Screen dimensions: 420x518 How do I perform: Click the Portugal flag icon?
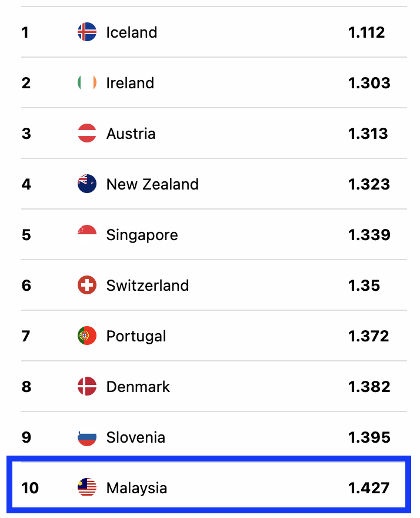point(87,336)
